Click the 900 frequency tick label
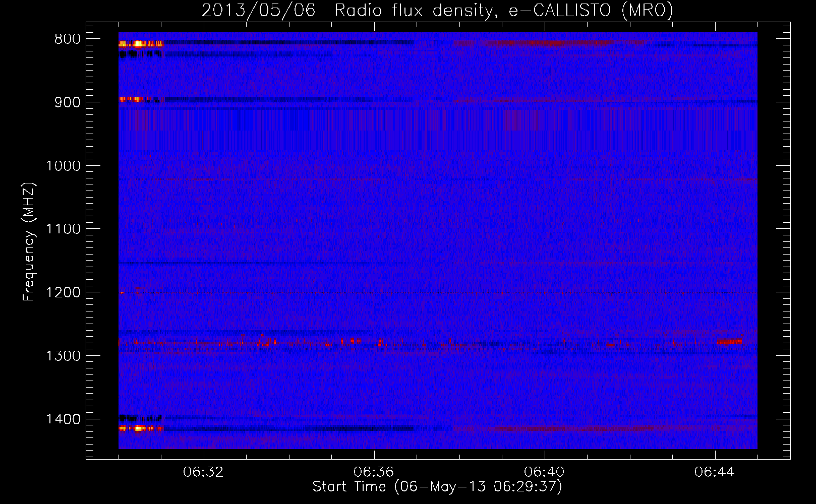The width and height of the screenshot is (816, 504). (68, 102)
